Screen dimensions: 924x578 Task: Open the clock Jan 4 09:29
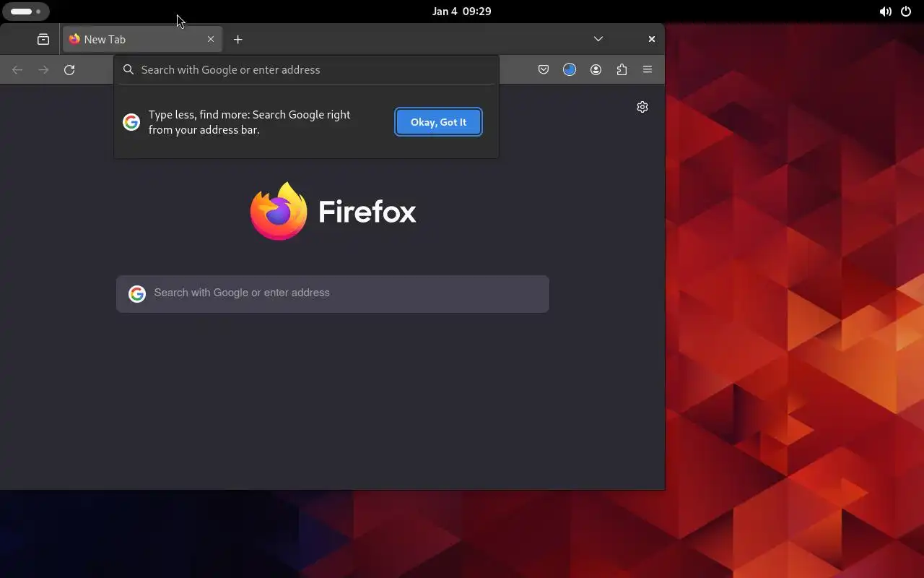point(462,12)
